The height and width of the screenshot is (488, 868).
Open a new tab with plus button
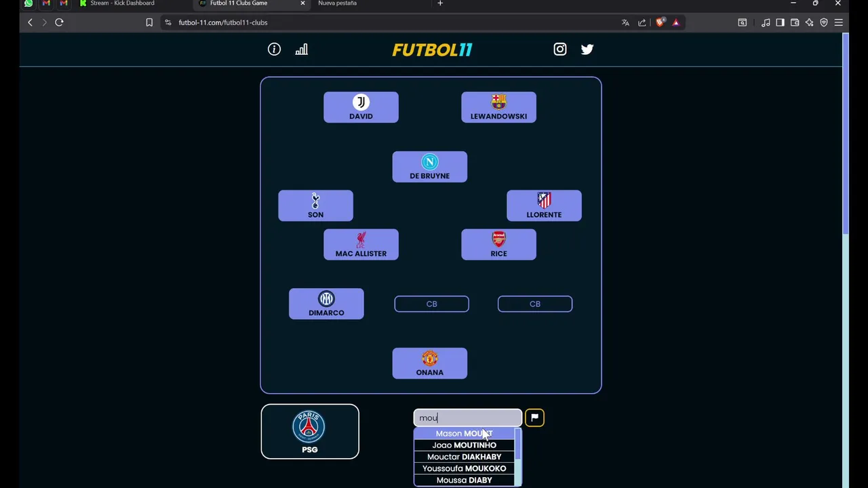pyautogui.click(x=440, y=3)
